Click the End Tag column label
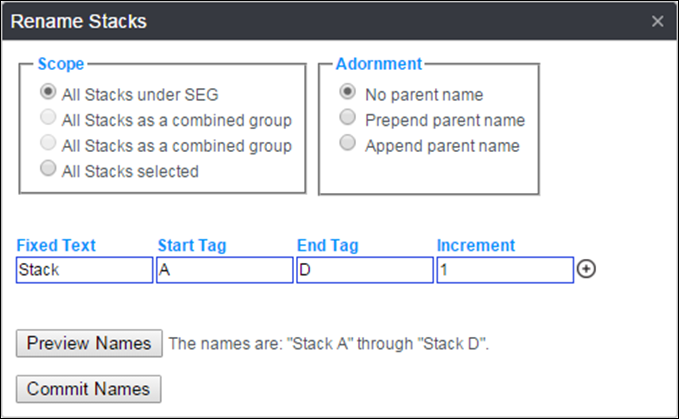Screen dimensions: 679x419 pyautogui.click(x=327, y=245)
